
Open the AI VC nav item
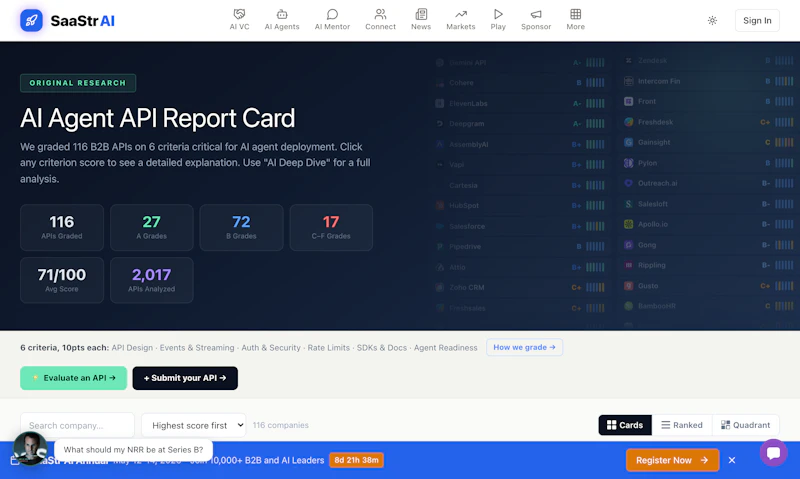pyautogui.click(x=239, y=20)
